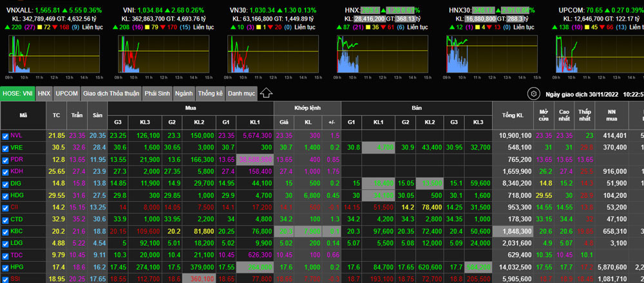Viewport: 644px width, 283px height.
Task: Collapse index charts with the up arrow
Action: [x=267, y=93]
